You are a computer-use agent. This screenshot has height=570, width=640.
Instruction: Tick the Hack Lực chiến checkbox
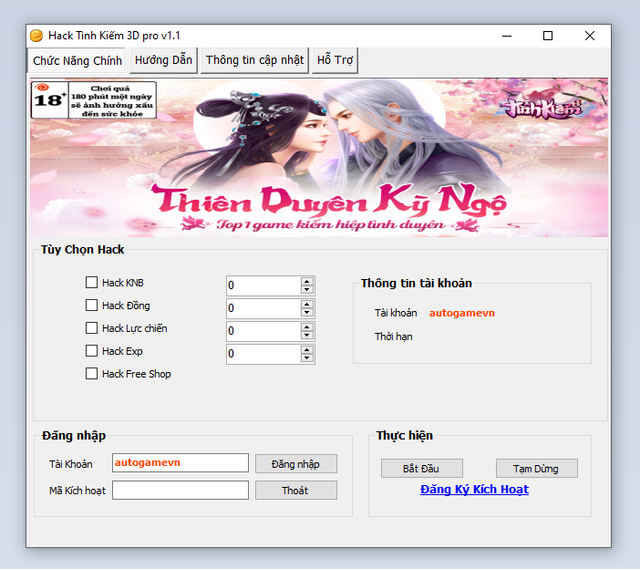tap(91, 328)
